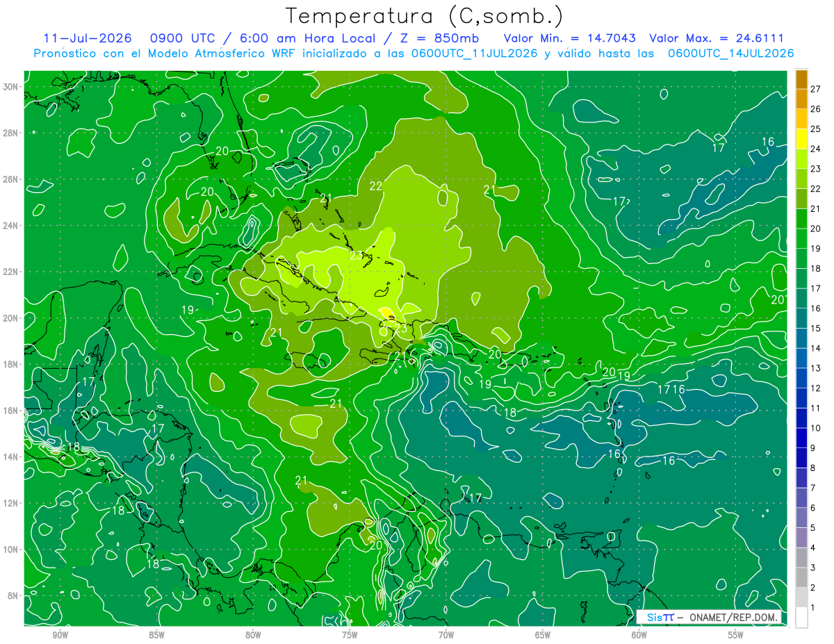
Task: Click the colorbar label 18
Action: pos(816,268)
